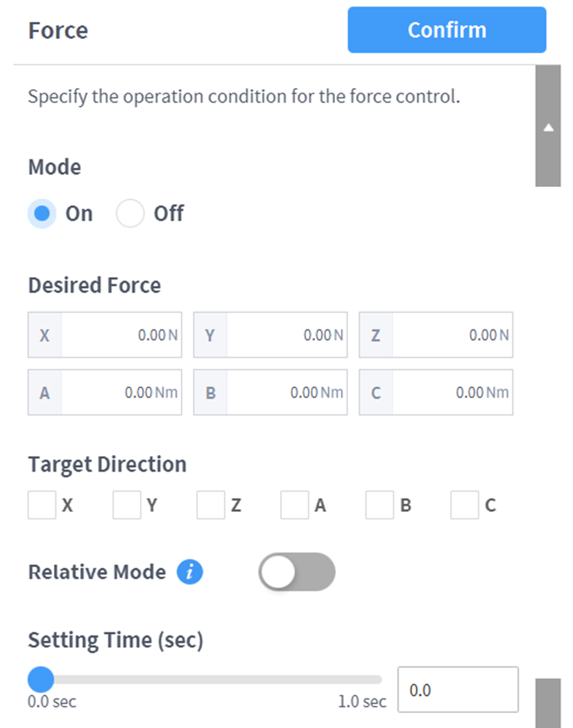Viewport: 573px width, 728px height.
Task: Enable the B target direction checkbox
Action: [x=380, y=505]
